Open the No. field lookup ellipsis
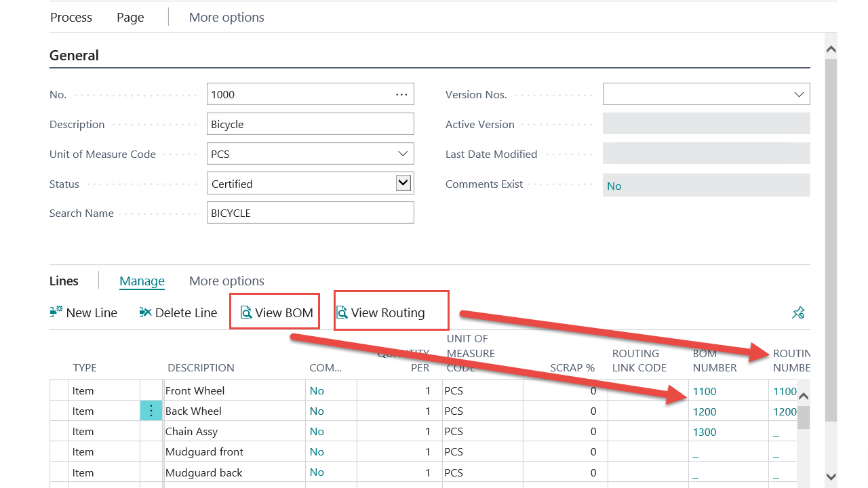The width and height of the screenshot is (868, 488). point(401,94)
